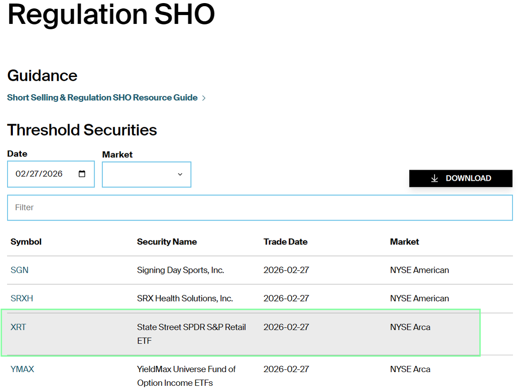
Task: Select the Date field showing 02/27/2026
Action: (x=51, y=174)
